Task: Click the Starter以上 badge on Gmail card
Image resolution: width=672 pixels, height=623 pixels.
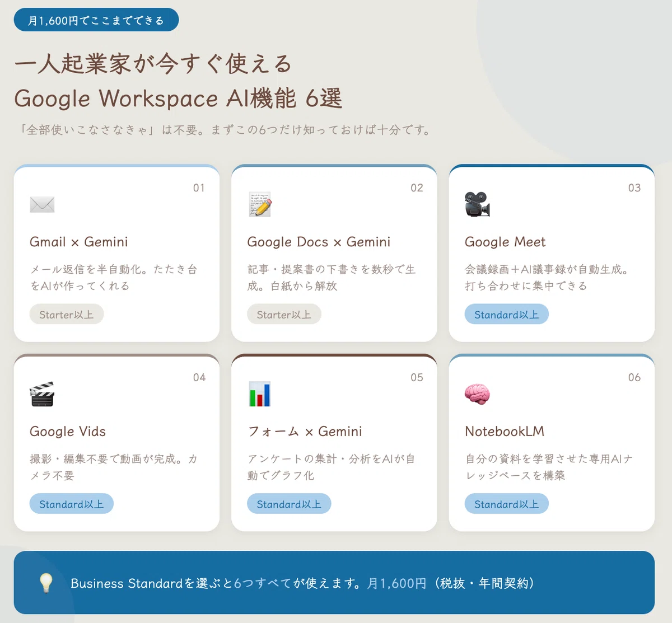Action: pyautogui.click(x=67, y=315)
